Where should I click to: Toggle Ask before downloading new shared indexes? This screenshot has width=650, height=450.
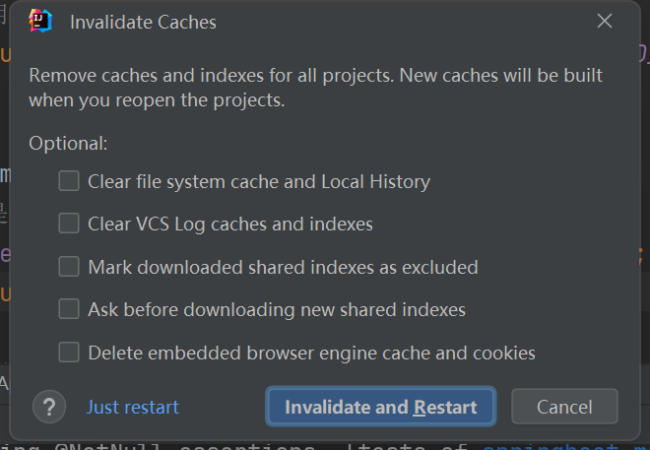(x=69, y=310)
